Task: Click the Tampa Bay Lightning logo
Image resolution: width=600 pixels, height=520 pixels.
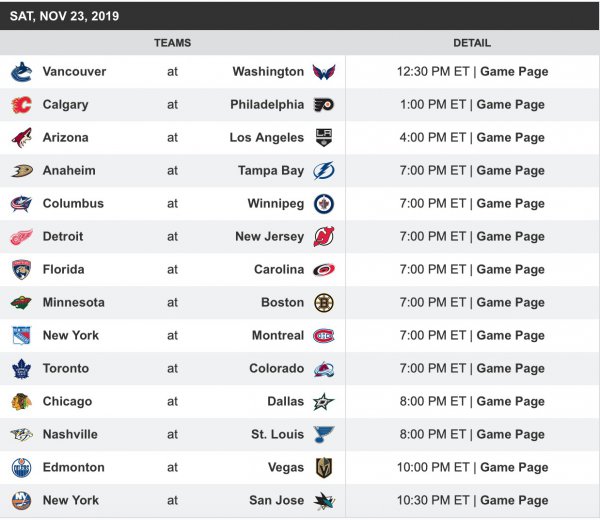Action: click(324, 171)
